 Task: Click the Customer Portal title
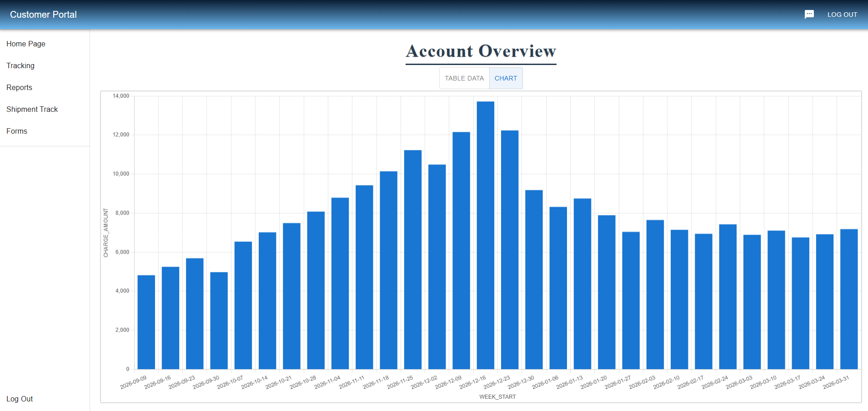(43, 15)
